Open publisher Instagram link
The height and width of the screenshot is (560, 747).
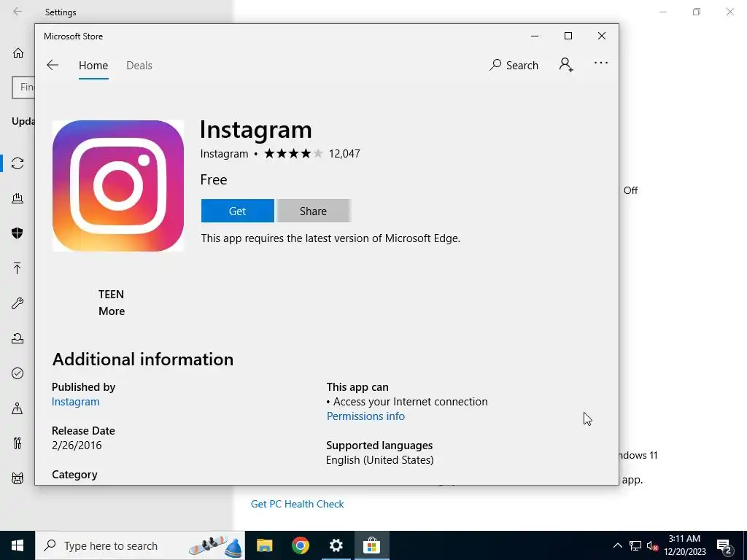(x=75, y=402)
